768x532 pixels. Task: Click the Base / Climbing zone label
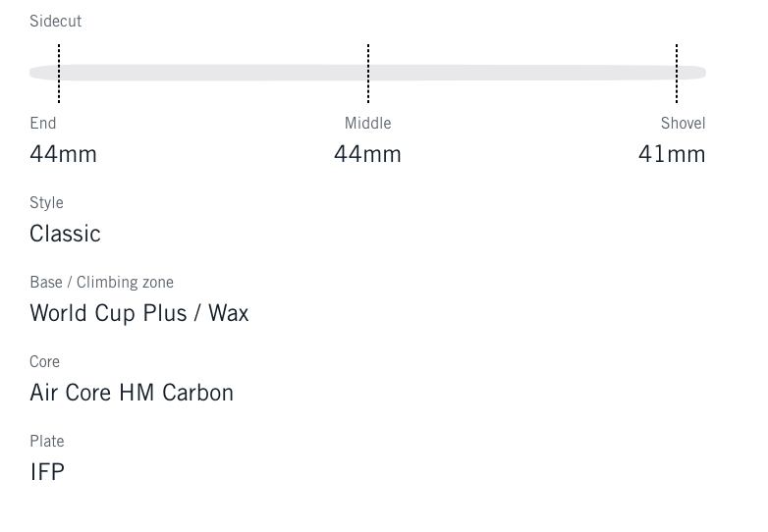(x=101, y=283)
